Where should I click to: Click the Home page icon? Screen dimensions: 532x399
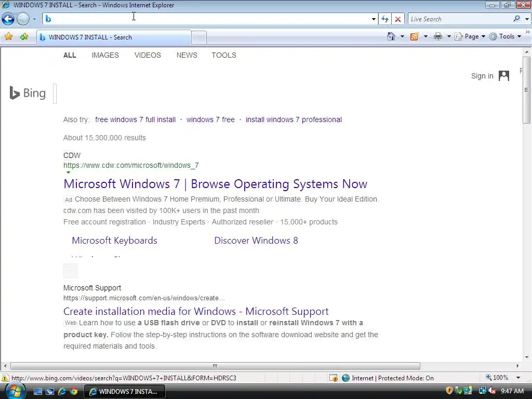click(391, 36)
